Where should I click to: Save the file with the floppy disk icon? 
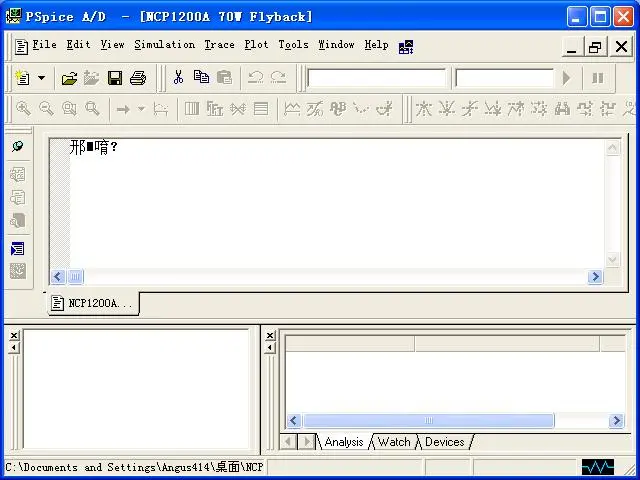point(115,78)
